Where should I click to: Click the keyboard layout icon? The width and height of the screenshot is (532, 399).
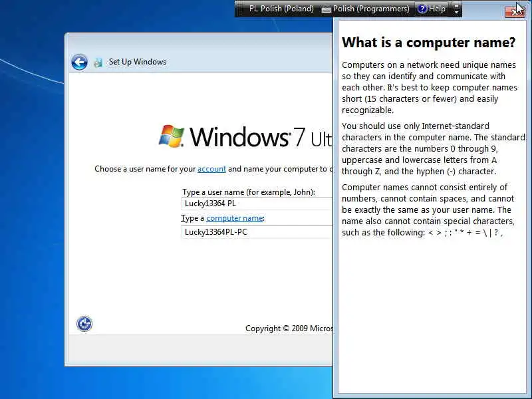pyautogui.click(x=326, y=9)
